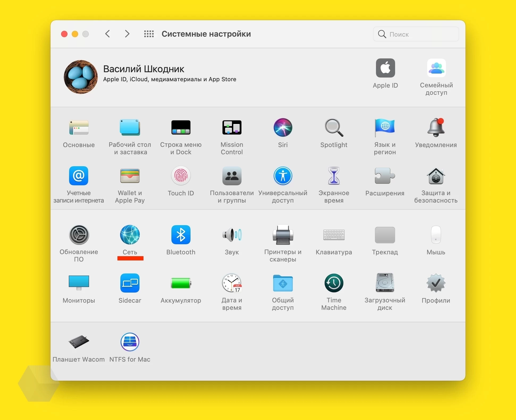Open Учетные записи интернета pane
Screen dimensions: 516x420
tap(79, 176)
